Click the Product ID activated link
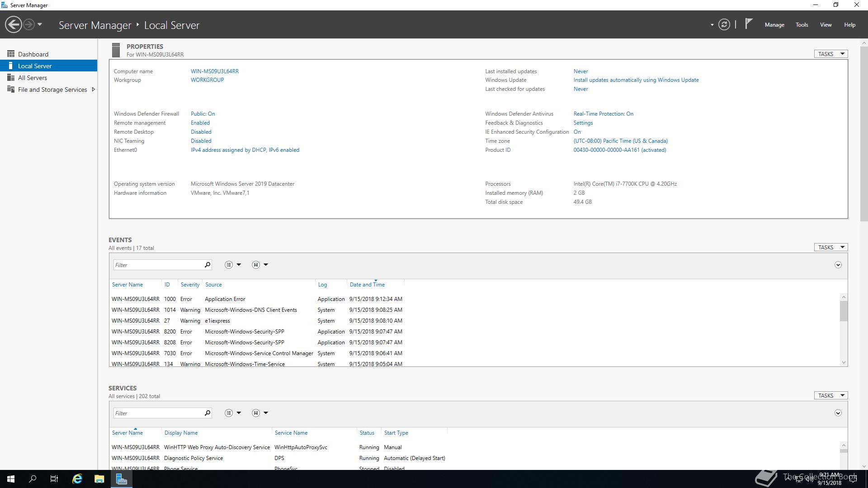This screenshot has width=868, height=488. pyautogui.click(x=620, y=150)
